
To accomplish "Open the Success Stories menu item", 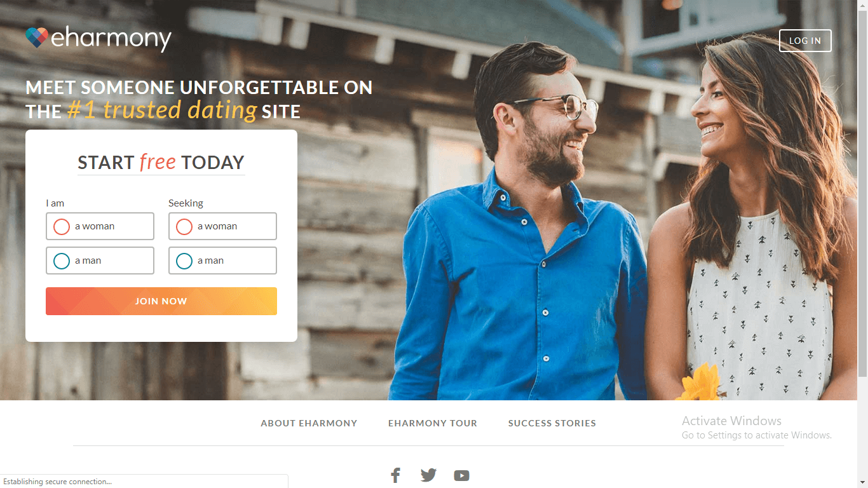I will point(552,423).
